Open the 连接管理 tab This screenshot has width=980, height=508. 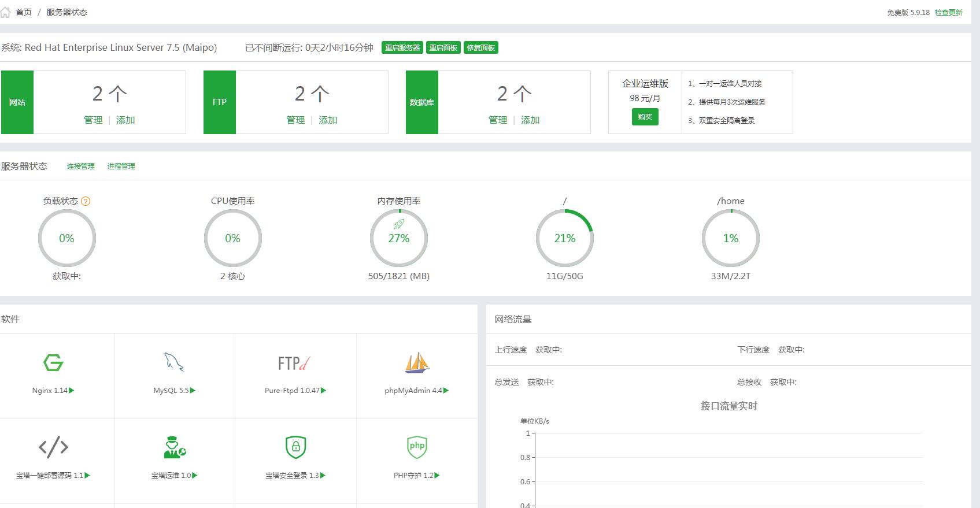click(x=81, y=166)
